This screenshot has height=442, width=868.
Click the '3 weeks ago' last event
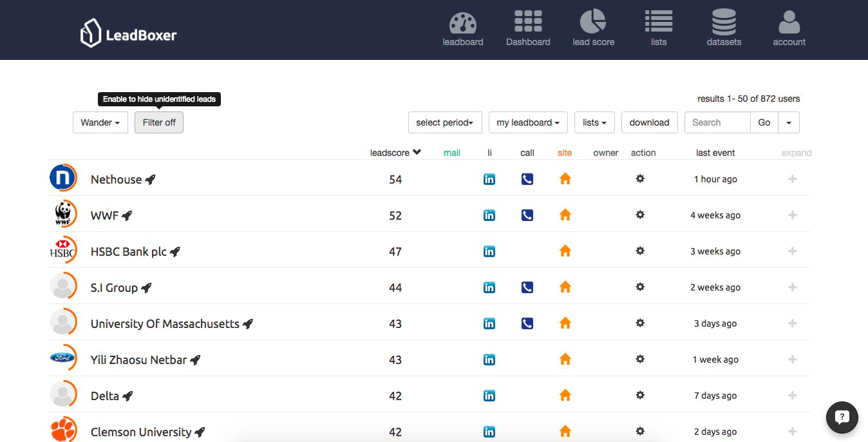(x=715, y=251)
